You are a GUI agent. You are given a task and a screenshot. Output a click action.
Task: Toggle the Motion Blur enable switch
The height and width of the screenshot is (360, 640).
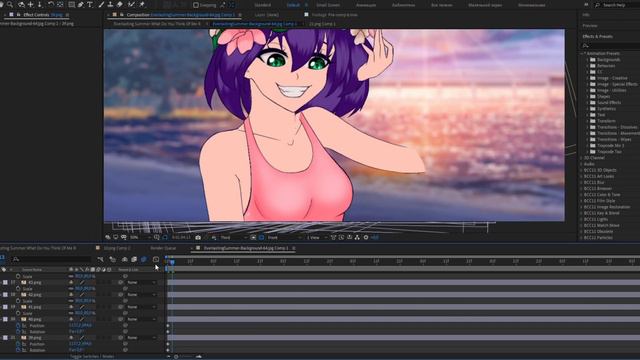point(144,259)
